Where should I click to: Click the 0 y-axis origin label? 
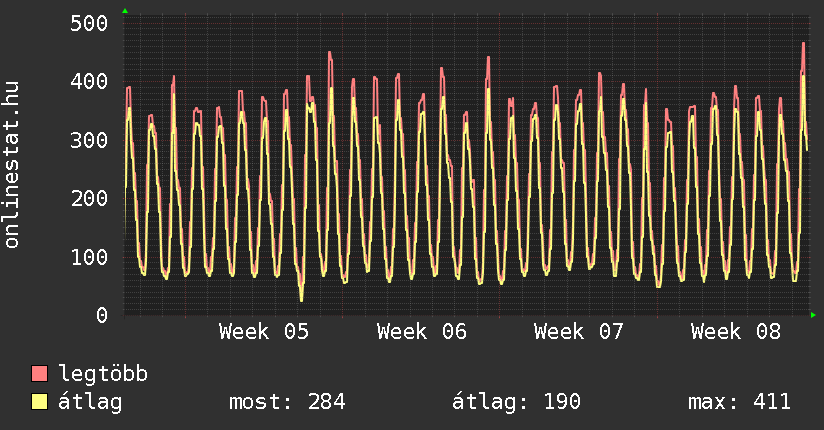click(101, 315)
